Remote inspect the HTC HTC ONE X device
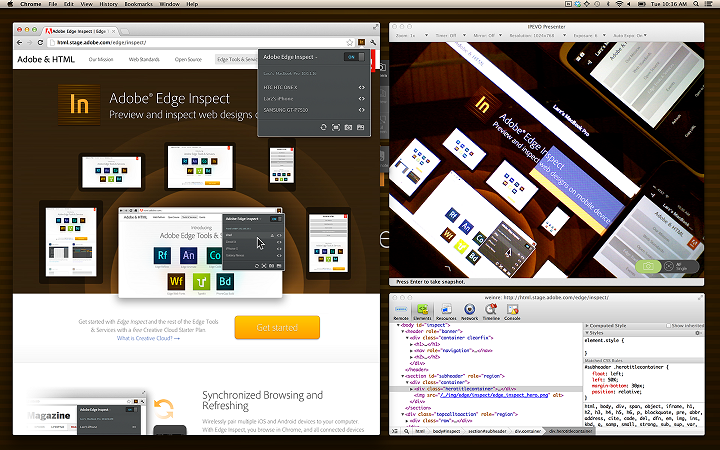 (x=361, y=87)
